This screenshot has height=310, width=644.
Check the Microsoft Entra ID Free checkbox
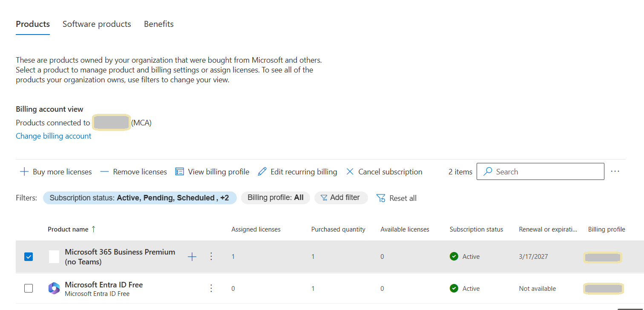click(29, 289)
